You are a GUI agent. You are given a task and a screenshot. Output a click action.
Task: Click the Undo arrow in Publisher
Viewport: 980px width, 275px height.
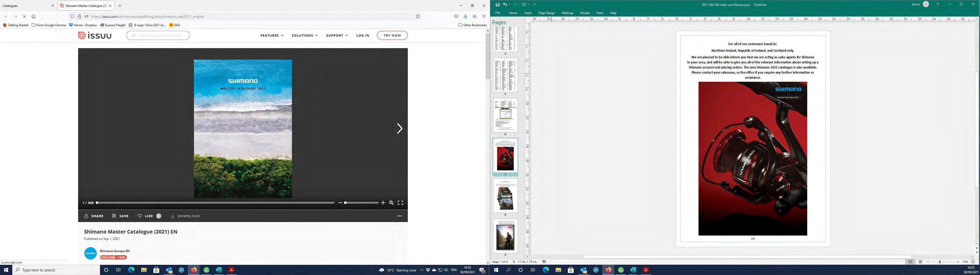click(505, 5)
